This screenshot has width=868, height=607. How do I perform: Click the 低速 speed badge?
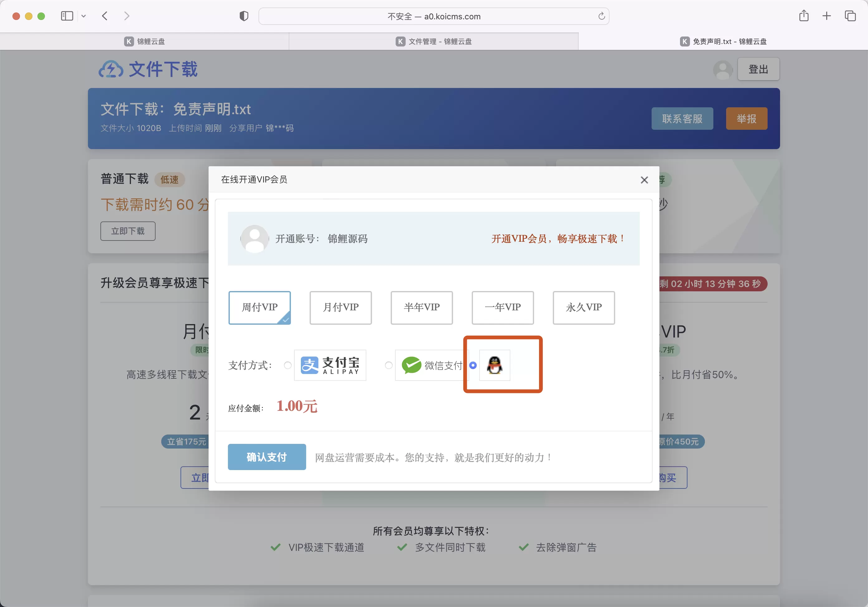tap(169, 180)
